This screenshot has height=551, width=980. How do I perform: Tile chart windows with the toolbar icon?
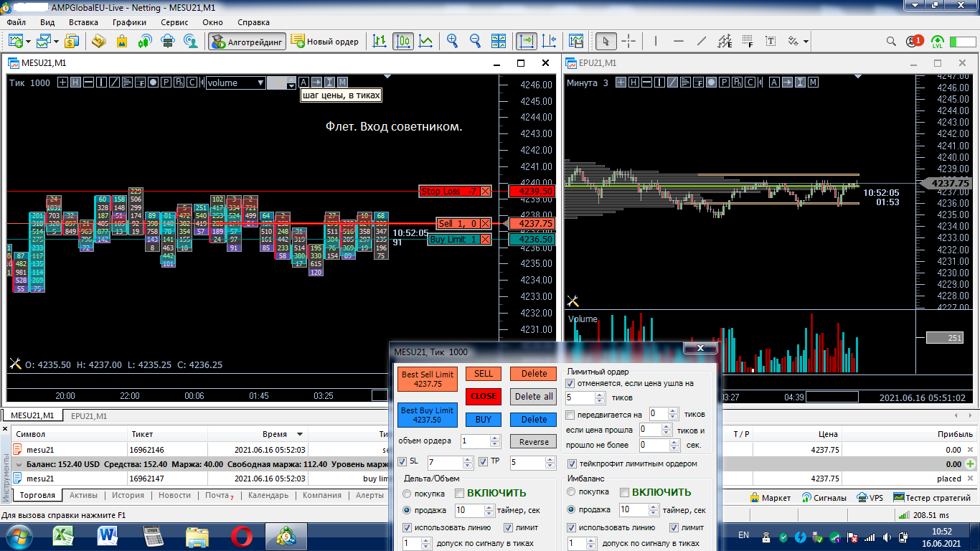tap(497, 42)
